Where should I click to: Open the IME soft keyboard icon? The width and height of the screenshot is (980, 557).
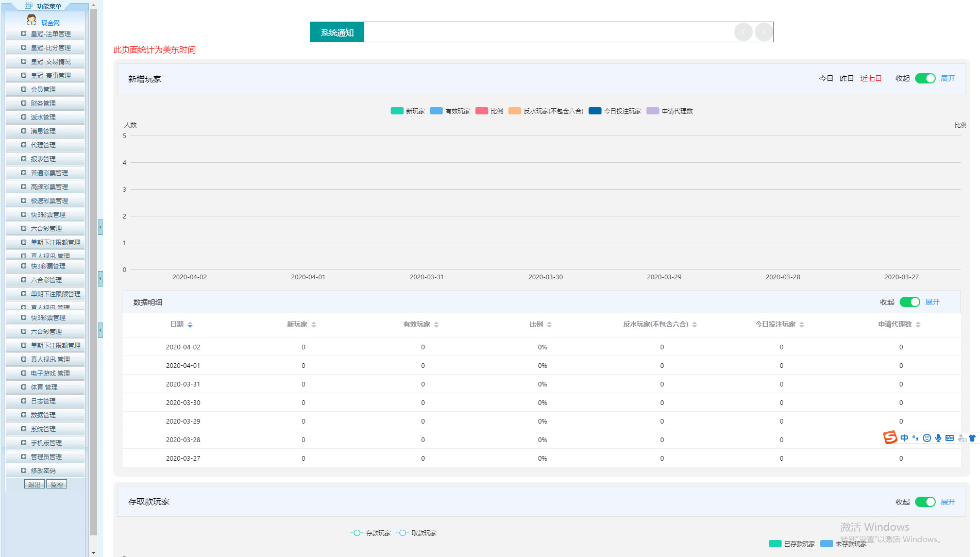(x=950, y=438)
